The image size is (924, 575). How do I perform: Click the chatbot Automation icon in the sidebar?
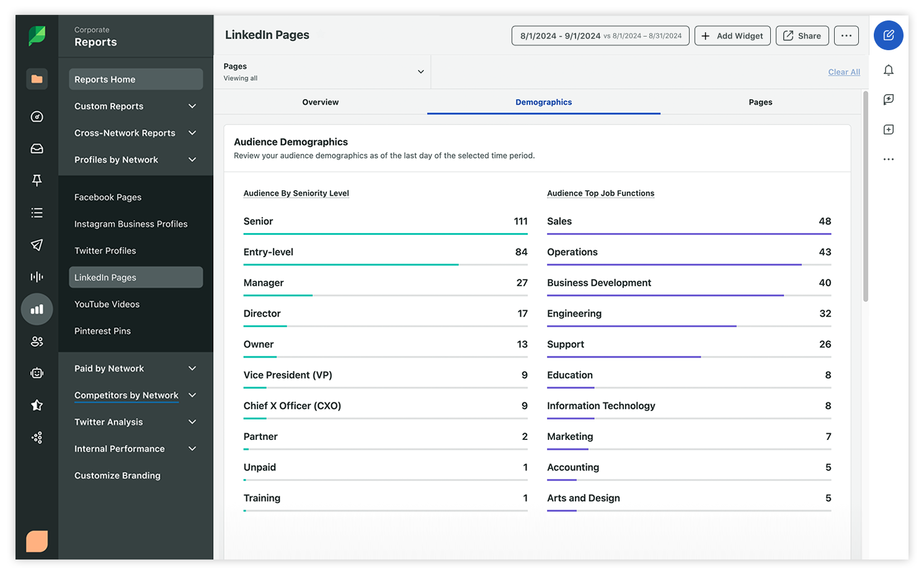[x=37, y=373]
